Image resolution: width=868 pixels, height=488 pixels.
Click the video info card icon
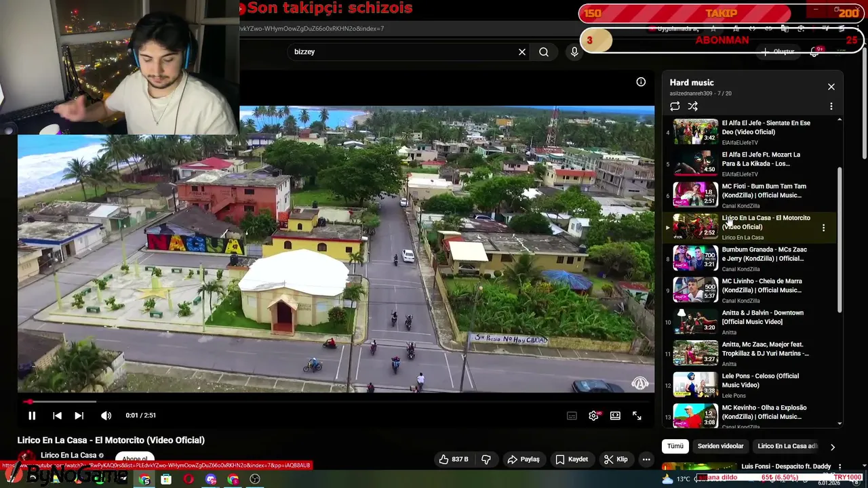(x=641, y=82)
